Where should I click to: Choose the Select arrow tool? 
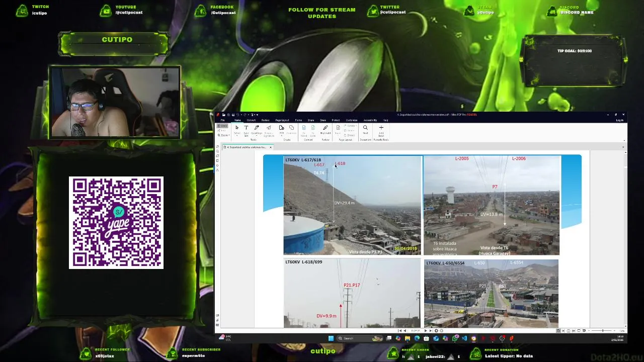[236, 129]
